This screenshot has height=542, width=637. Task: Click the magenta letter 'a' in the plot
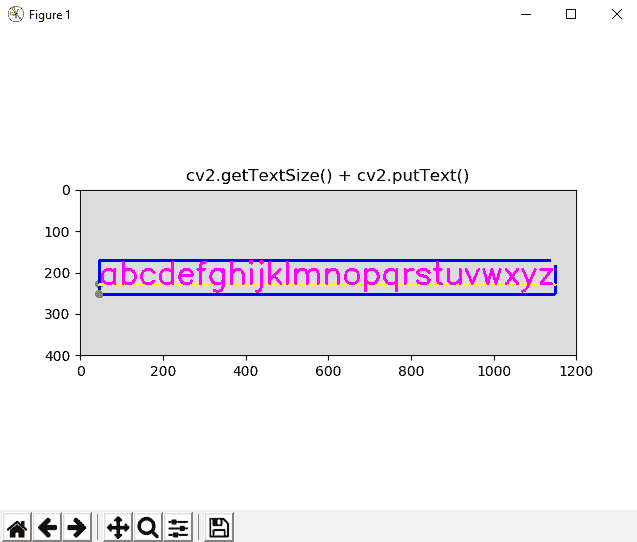pos(111,277)
